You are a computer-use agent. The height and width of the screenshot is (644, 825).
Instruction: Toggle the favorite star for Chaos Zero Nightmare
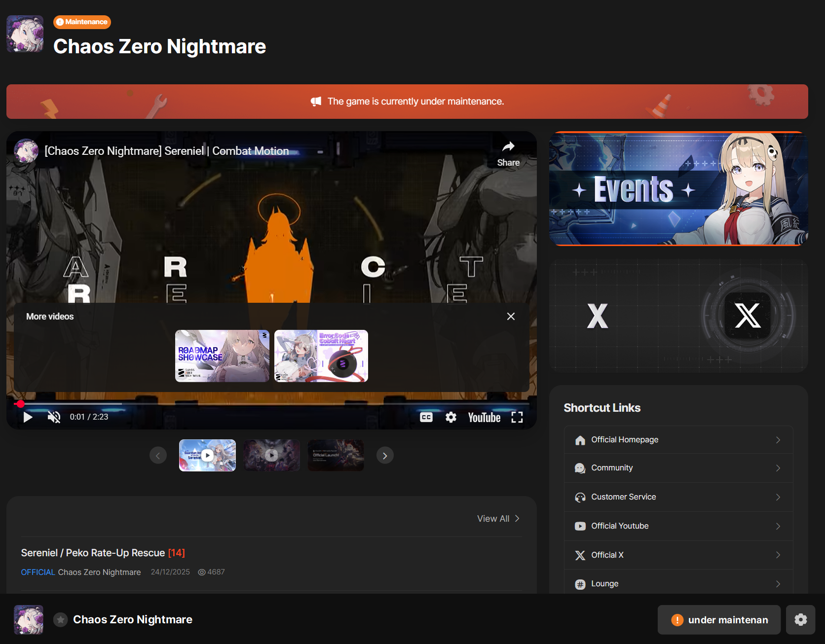60,619
